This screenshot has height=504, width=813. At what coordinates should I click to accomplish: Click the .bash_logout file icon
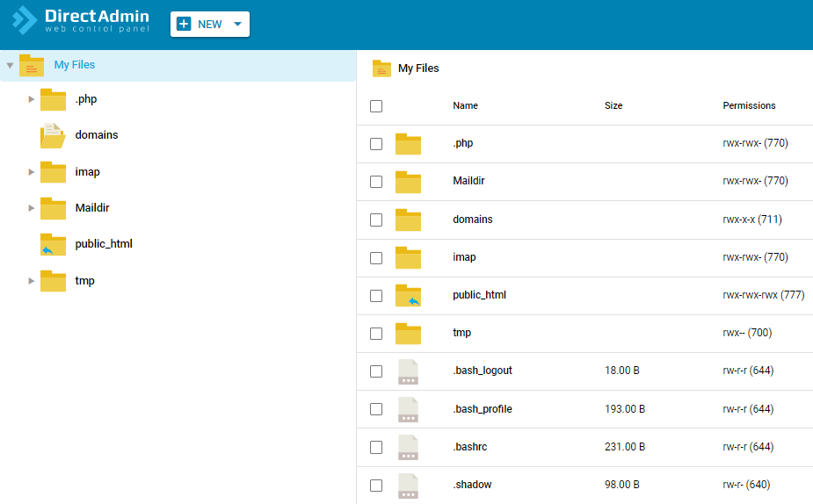(408, 371)
